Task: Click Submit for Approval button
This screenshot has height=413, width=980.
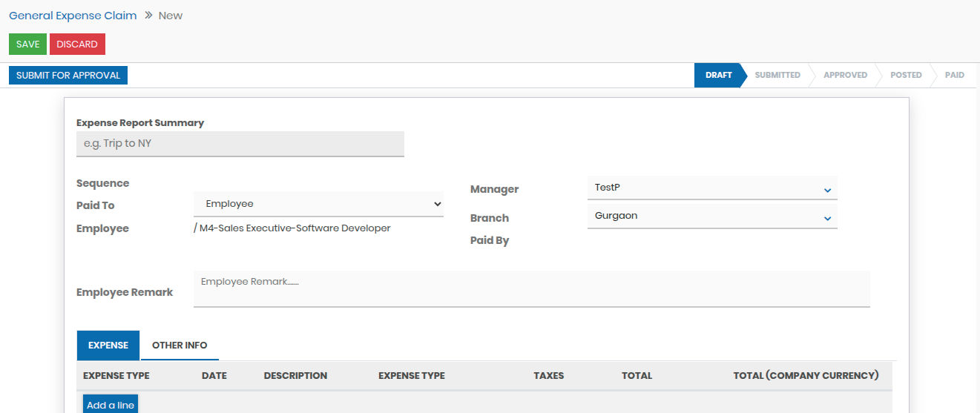Action: 68,76
